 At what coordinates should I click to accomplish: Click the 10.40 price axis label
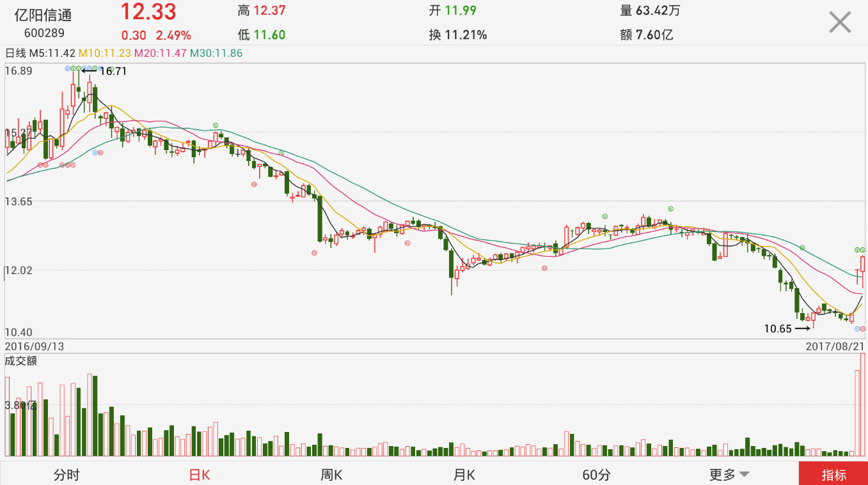(19, 332)
